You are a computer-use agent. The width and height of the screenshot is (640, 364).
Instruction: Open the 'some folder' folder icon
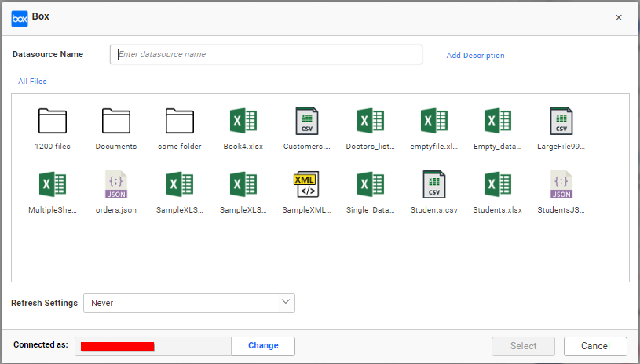[180, 122]
